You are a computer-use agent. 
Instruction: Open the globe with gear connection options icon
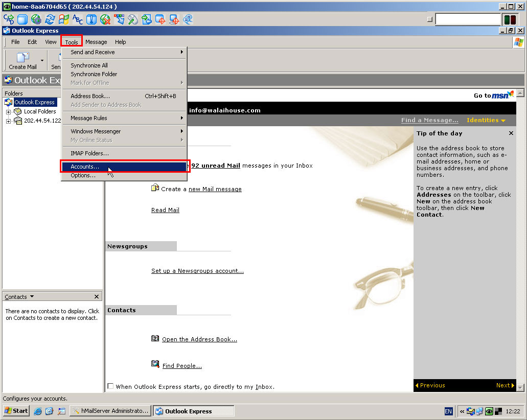click(36, 19)
